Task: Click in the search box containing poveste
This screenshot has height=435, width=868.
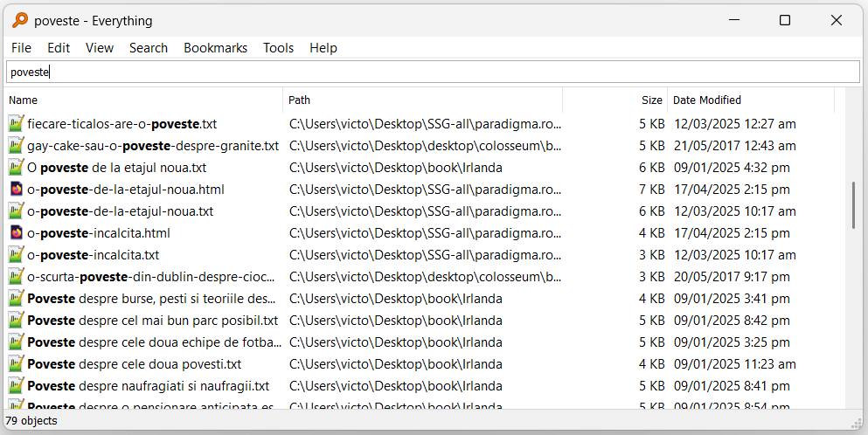Action: tap(434, 72)
